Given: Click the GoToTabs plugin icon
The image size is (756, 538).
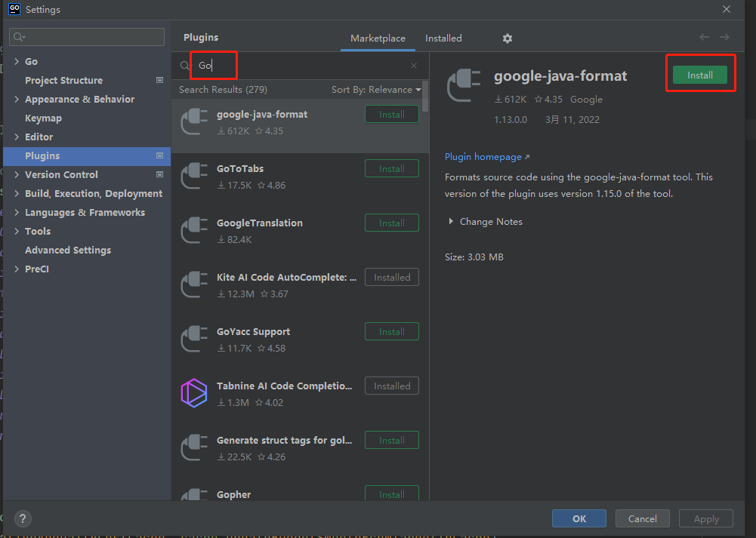Looking at the screenshot, I should (194, 176).
